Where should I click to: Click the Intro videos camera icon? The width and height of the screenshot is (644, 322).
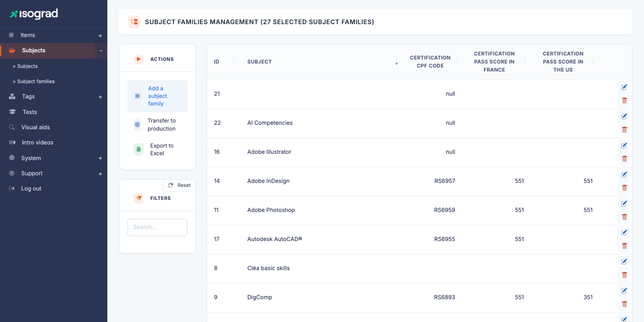click(12, 143)
